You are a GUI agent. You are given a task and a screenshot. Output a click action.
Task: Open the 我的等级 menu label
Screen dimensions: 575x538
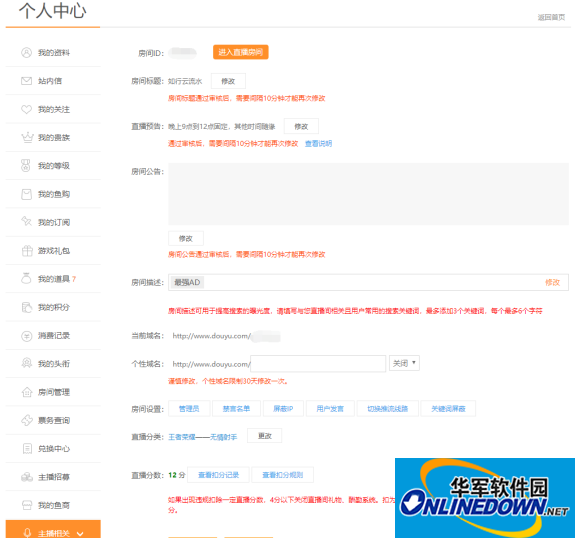tap(54, 166)
